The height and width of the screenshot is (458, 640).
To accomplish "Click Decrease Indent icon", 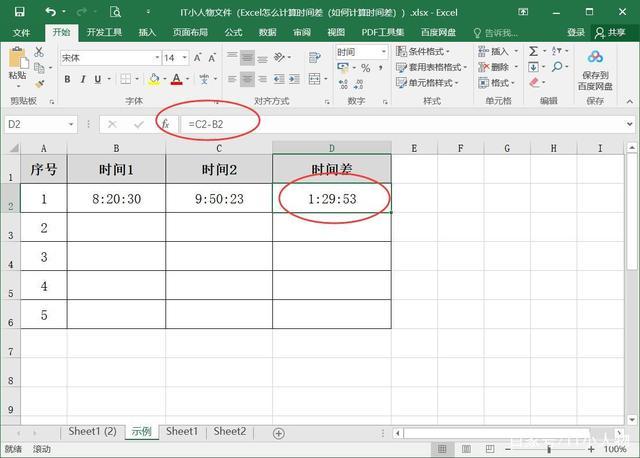I will pos(279,79).
